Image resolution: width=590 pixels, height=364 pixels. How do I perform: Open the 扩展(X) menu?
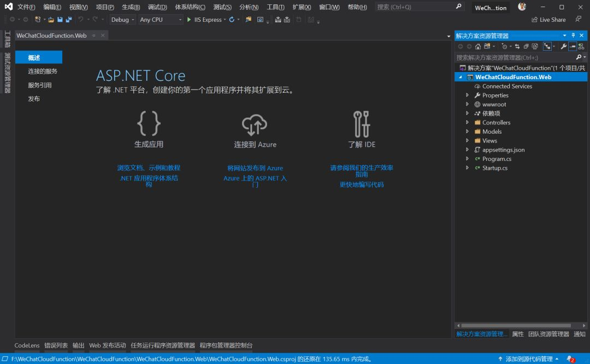pyautogui.click(x=302, y=7)
